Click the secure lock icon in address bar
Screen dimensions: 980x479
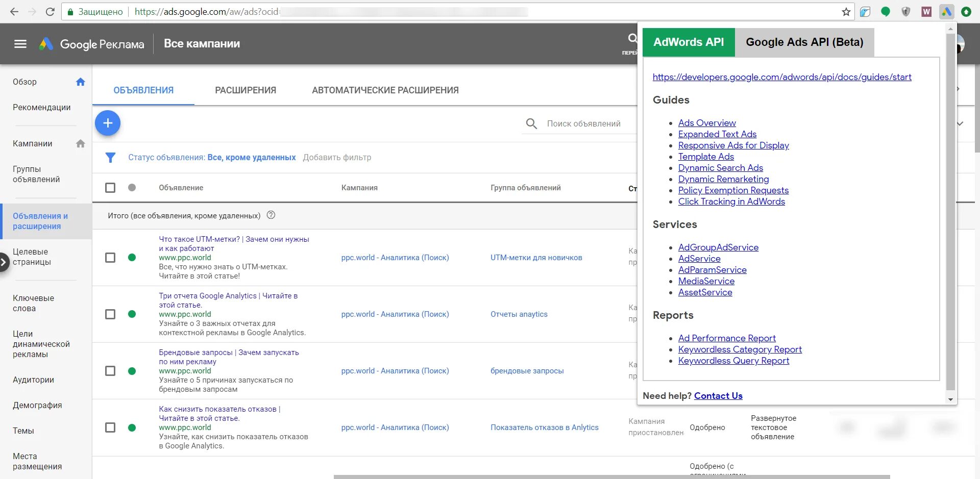[70, 12]
